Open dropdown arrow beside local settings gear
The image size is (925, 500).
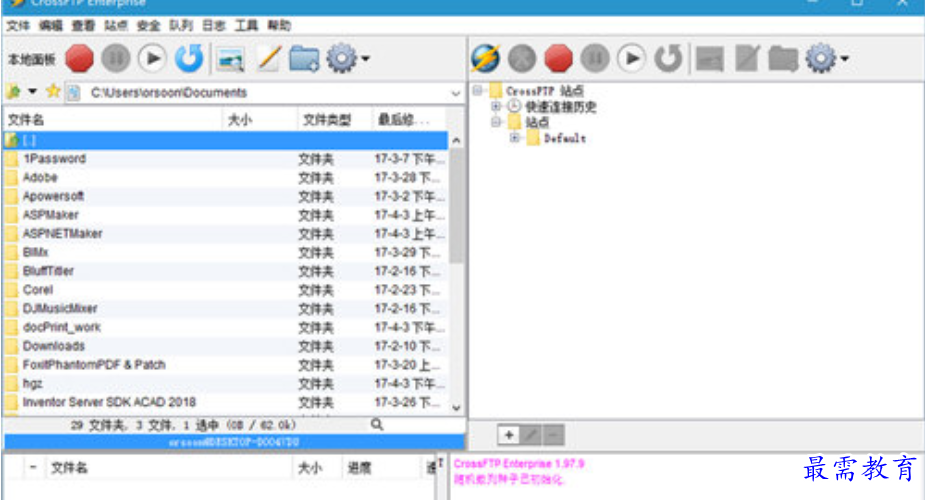(366, 59)
